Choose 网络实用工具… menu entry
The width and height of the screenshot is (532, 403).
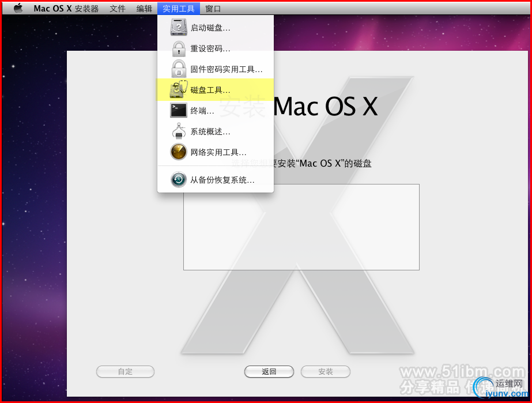point(216,152)
